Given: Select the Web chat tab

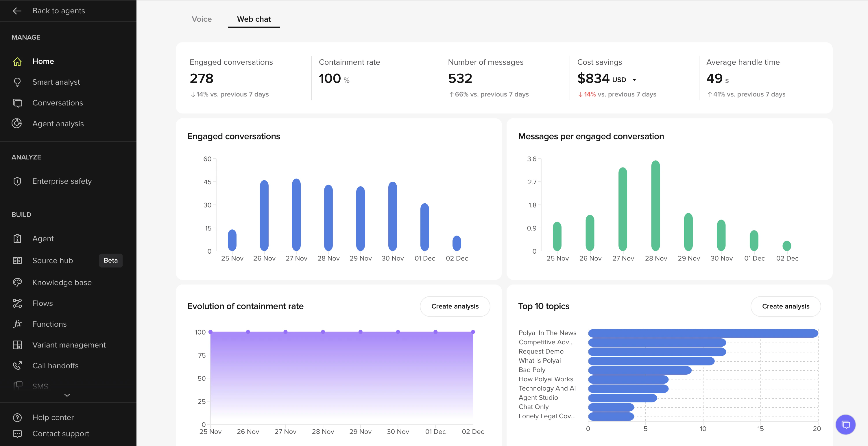Looking at the screenshot, I should [253, 19].
